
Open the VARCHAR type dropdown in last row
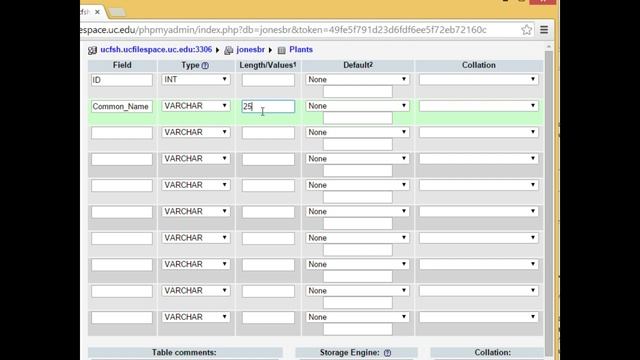point(196,317)
